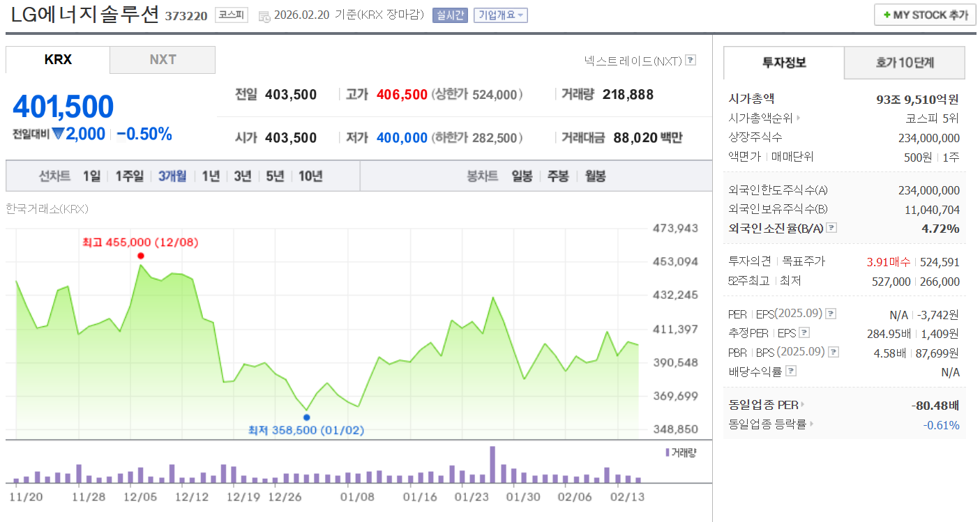Image resolution: width=980 pixels, height=522 pixels.
Task: Click the 시가총액 value 93조 9,510억원
Action: 918,100
